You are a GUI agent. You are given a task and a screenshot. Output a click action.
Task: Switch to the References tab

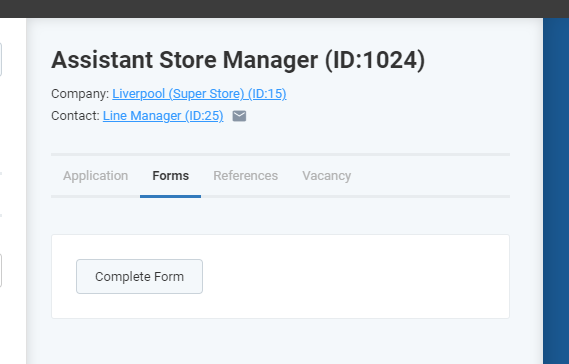[x=246, y=176]
